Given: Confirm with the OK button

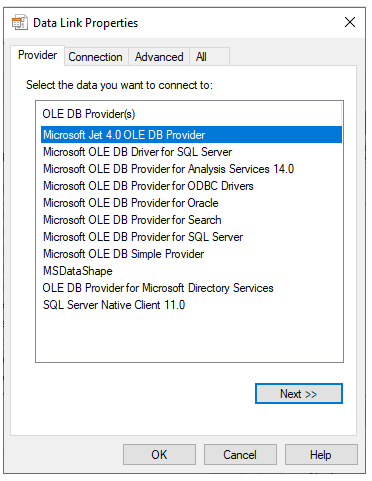Looking at the screenshot, I should tap(159, 455).
